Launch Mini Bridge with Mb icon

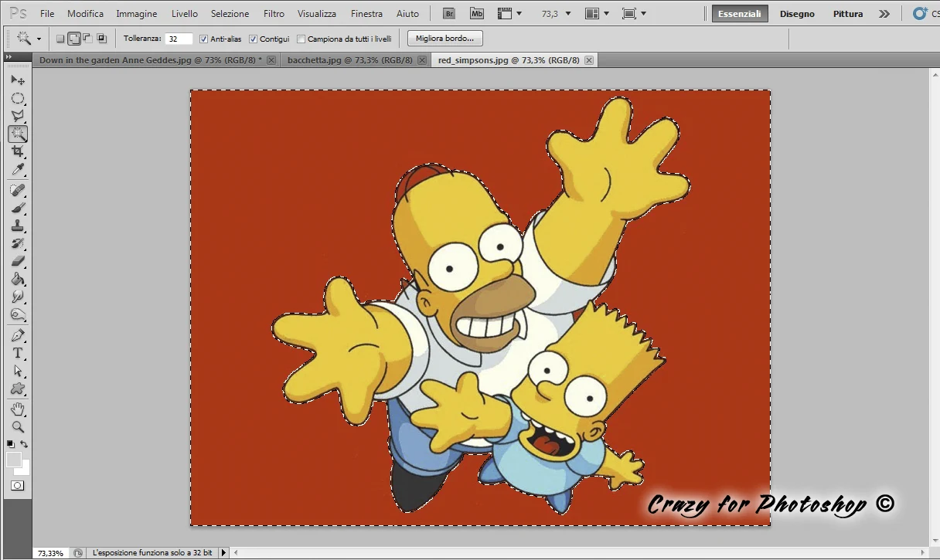click(x=477, y=13)
